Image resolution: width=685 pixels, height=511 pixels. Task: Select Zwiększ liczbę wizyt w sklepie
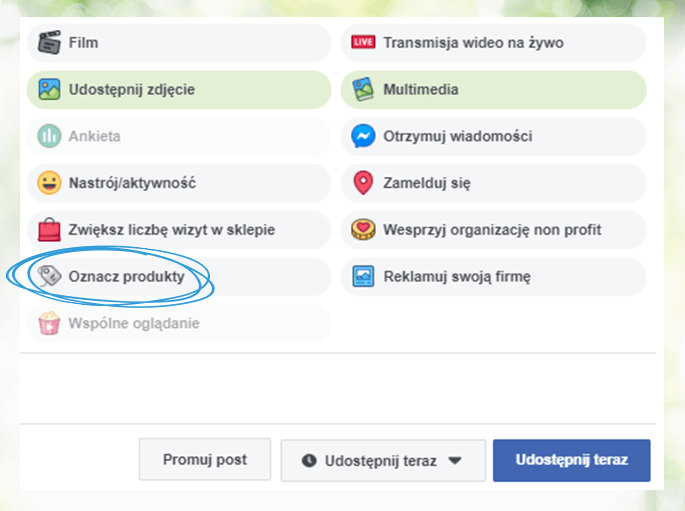pos(179,230)
